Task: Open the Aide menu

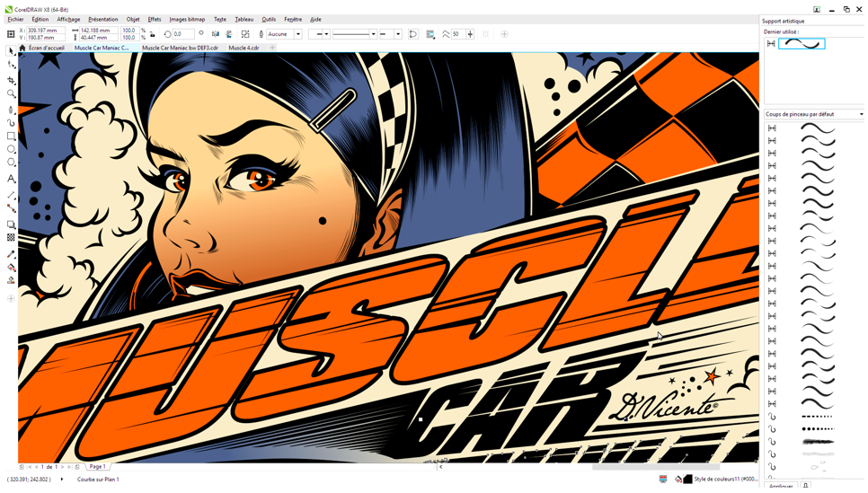Action: click(x=315, y=19)
